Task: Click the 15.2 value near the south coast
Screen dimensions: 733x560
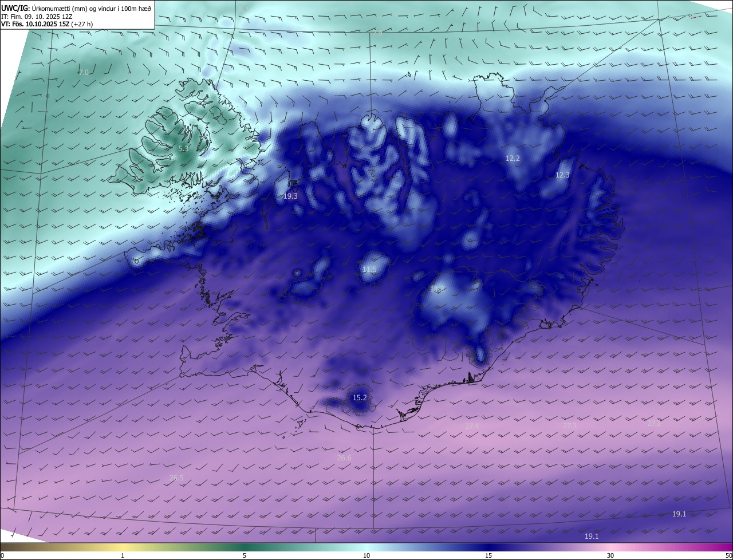Action: point(360,397)
